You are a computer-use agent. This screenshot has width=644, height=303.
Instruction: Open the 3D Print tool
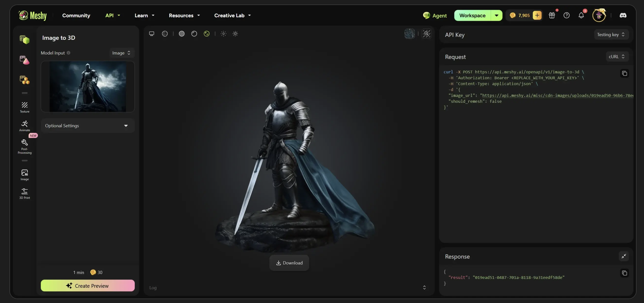pos(24,193)
